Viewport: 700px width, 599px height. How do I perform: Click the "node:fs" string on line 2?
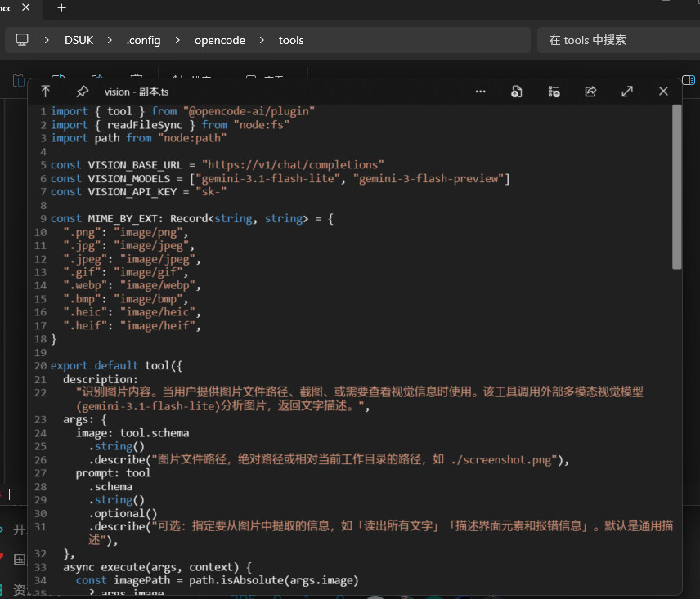click(261, 125)
